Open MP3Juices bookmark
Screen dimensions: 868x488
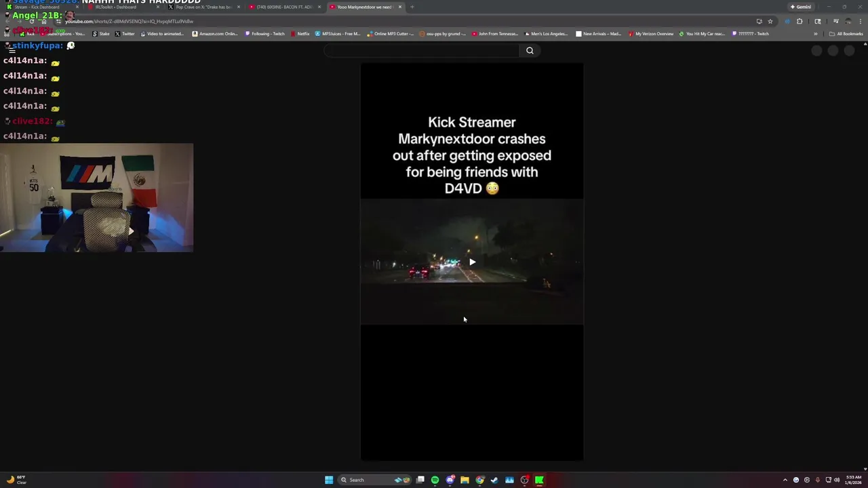point(338,33)
